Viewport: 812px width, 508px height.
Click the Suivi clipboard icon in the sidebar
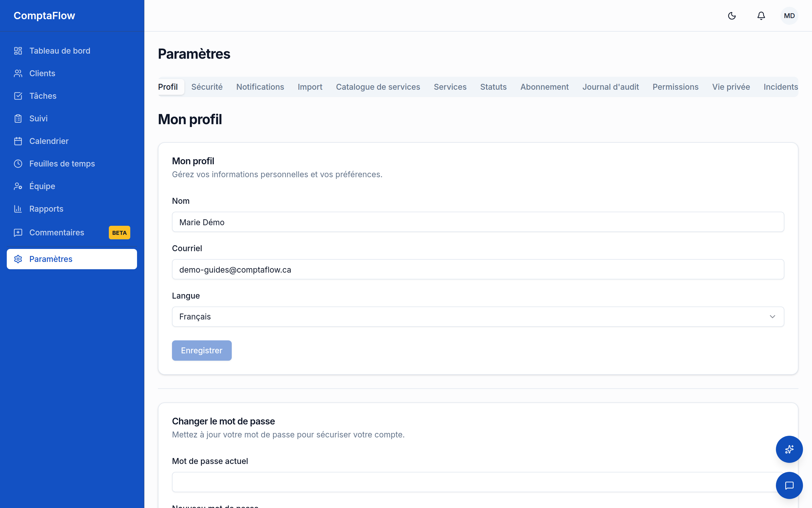coord(18,118)
